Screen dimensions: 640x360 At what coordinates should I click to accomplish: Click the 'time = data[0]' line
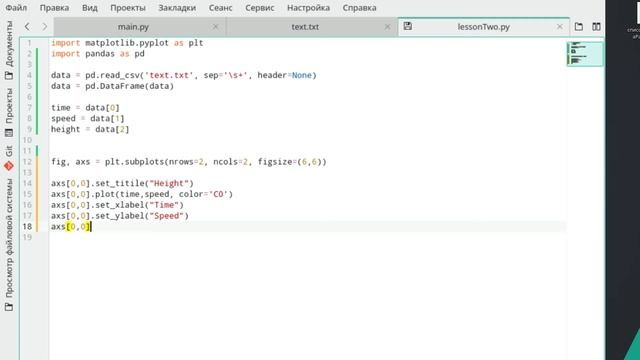(85, 108)
